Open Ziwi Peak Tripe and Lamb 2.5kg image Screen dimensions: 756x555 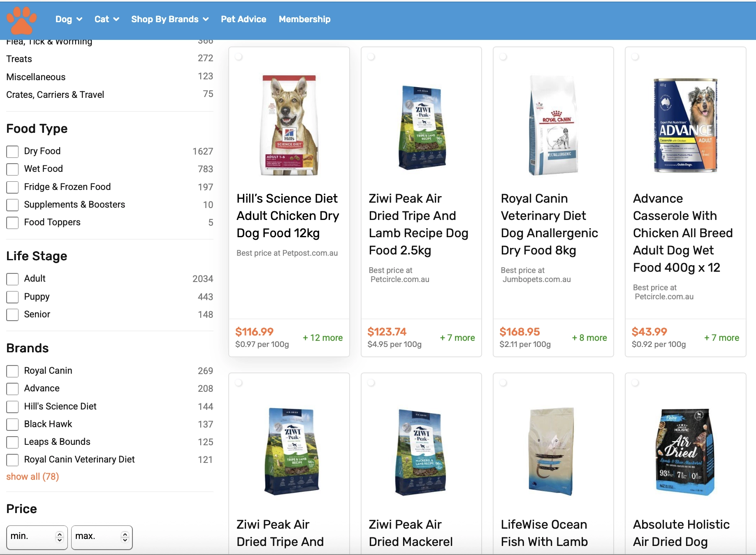point(421,127)
